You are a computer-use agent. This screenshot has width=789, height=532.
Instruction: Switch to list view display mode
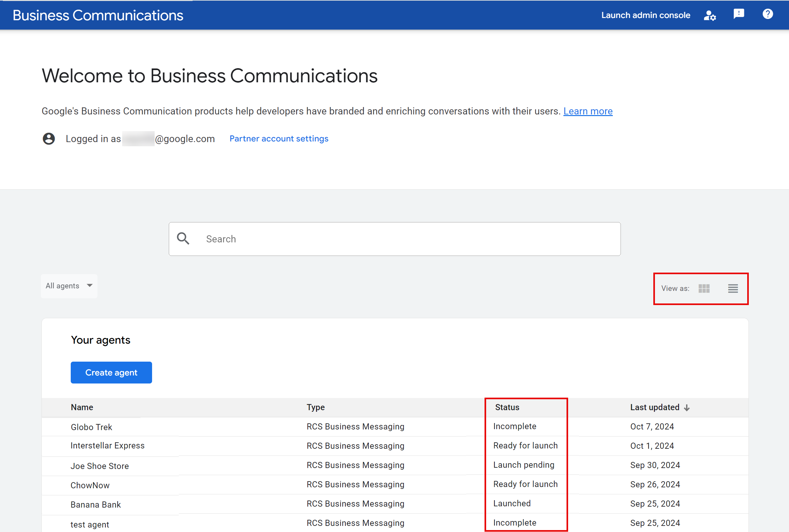734,289
